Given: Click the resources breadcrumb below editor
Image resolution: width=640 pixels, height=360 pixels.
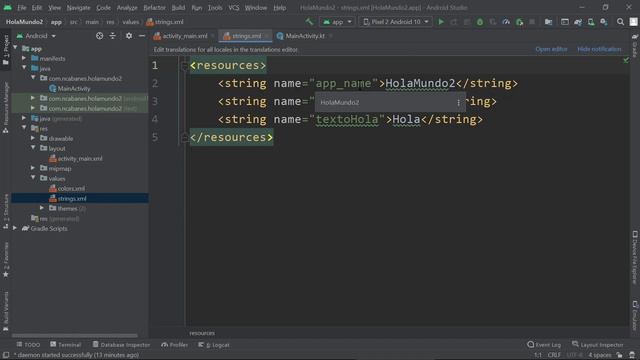Looking at the screenshot, I should pos(202,333).
